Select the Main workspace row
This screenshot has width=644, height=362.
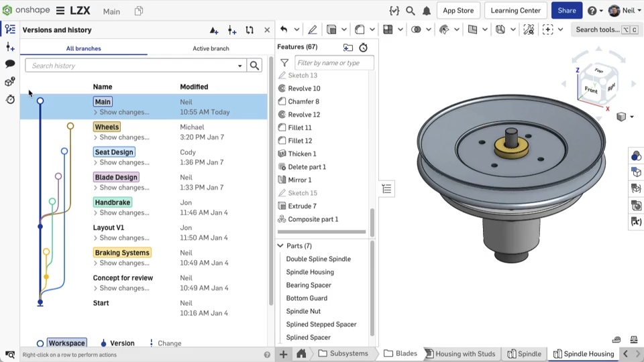[144, 107]
